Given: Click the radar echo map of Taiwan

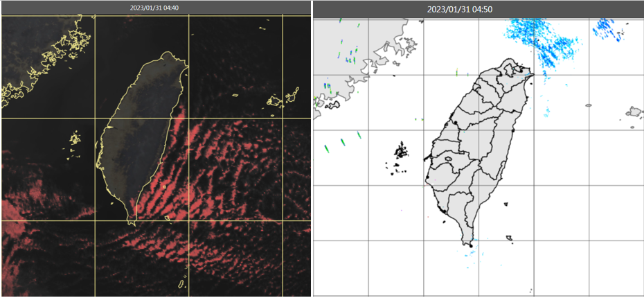Looking at the screenshot, I should click(x=478, y=157).
